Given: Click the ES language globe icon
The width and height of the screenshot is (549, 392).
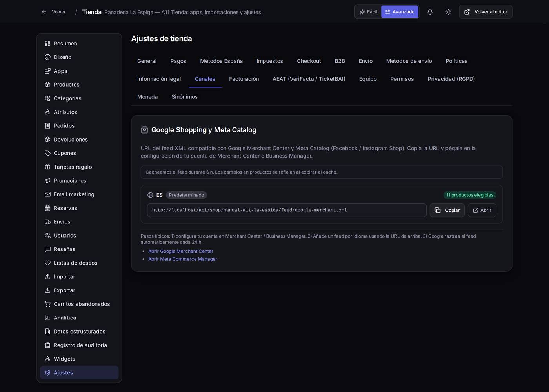Looking at the screenshot, I should [x=150, y=195].
